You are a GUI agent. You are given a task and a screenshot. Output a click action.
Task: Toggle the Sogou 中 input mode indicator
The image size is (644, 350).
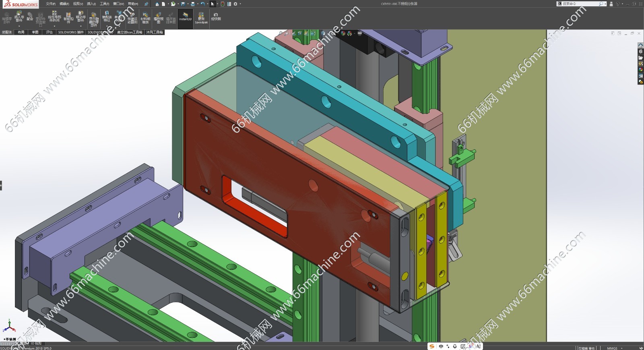(441, 346)
